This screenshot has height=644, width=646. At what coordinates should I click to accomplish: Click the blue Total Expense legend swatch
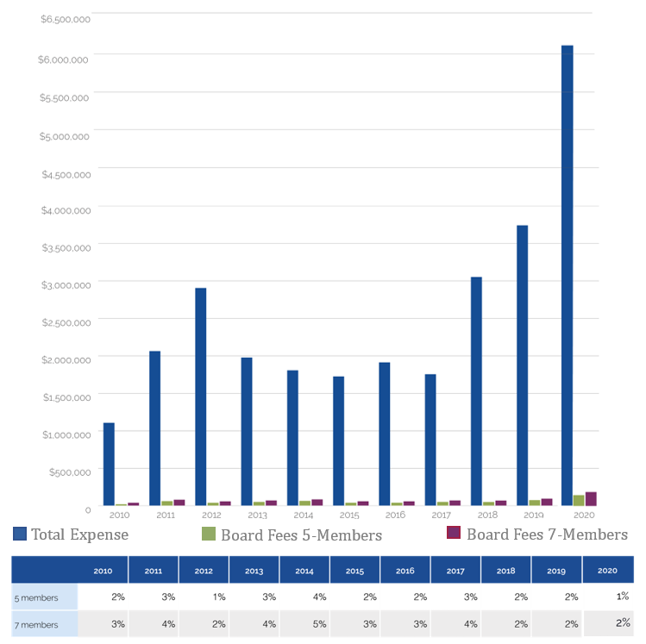pyautogui.click(x=20, y=535)
